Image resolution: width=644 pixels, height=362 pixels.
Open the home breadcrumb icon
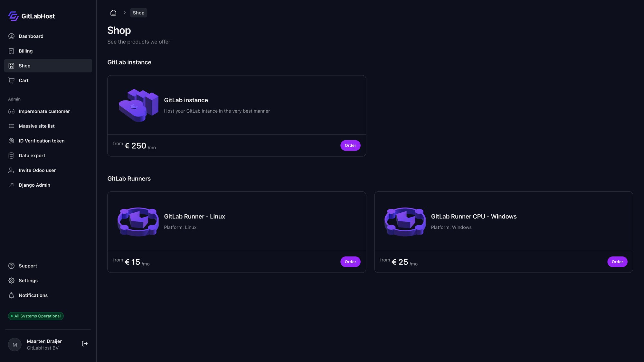(113, 13)
